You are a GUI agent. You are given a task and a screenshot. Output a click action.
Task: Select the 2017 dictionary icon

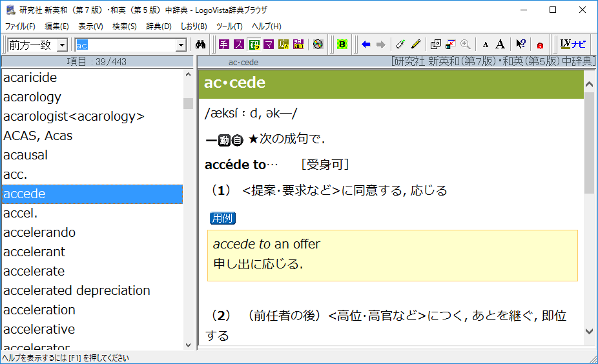coord(298,45)
